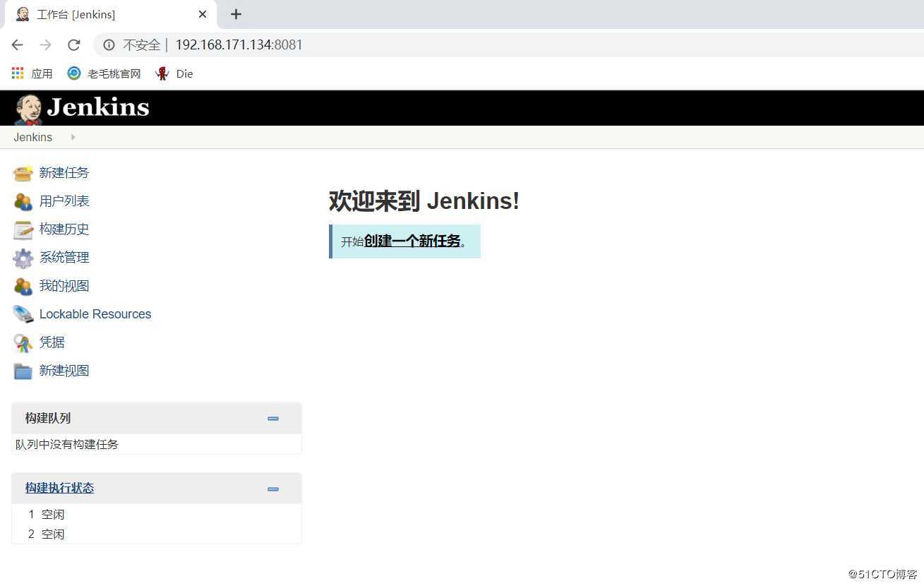Image resolution: width=924 pixels, height=586 pixels.
Task: Click the 队列中没有构建任务 message
Action: pos(67,444)
